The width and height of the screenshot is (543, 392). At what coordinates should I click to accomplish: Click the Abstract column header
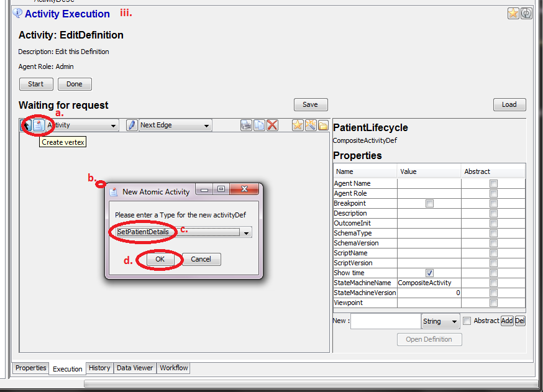click(x=493, y=171)
